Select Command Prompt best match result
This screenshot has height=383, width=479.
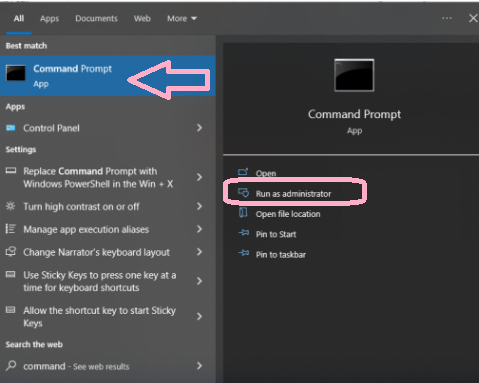click(x=108, y=76)
